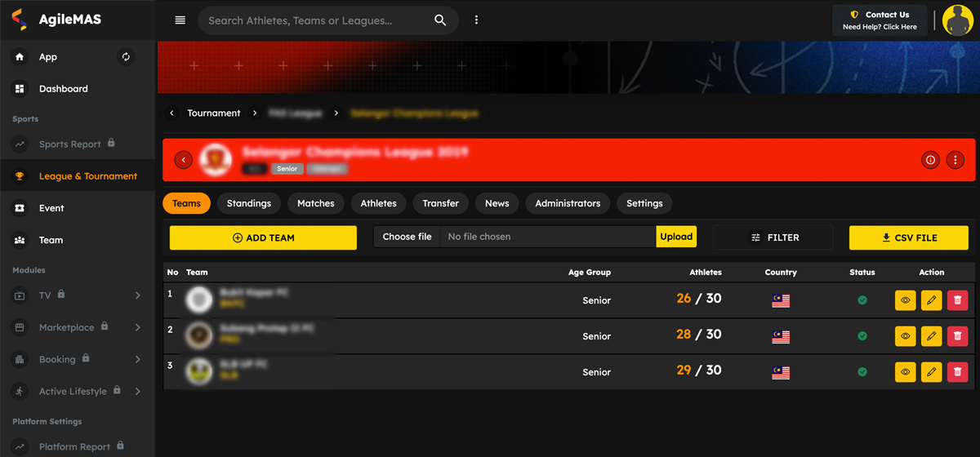Delete row 2 team with trash icon
The width and height of the screenshot is (980, 457).
(957, 336)
